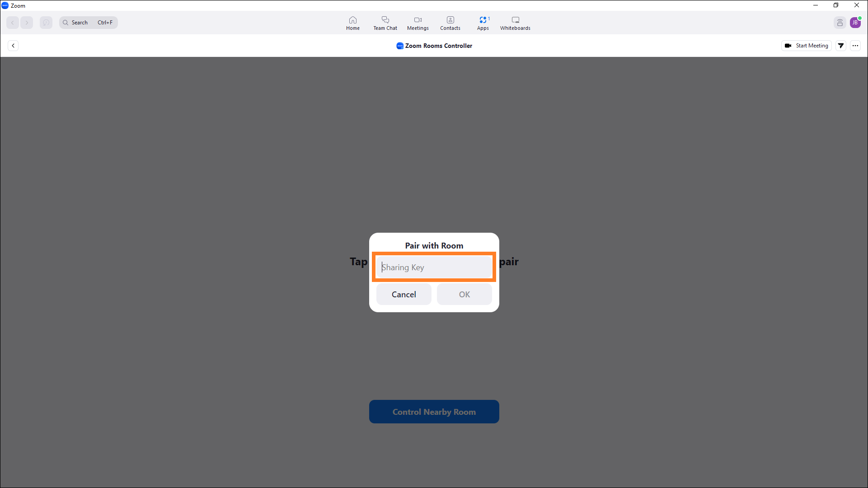Confirm pairing with OK button
Image resolution: width=868 pixels, height=488 pixels.
464,294
